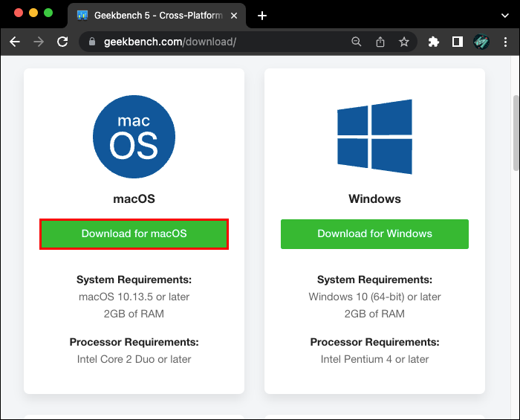This screenshot has width=520, height=420.
Task: Click the Windows heading text
Action: 374,198
